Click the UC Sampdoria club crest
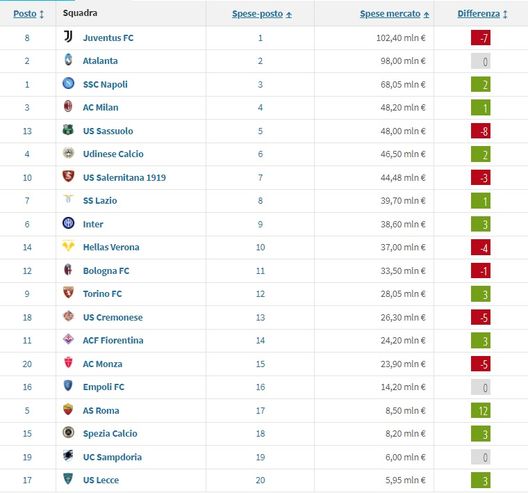The height and width of the screenshot is (493, 528). [68, 456]
